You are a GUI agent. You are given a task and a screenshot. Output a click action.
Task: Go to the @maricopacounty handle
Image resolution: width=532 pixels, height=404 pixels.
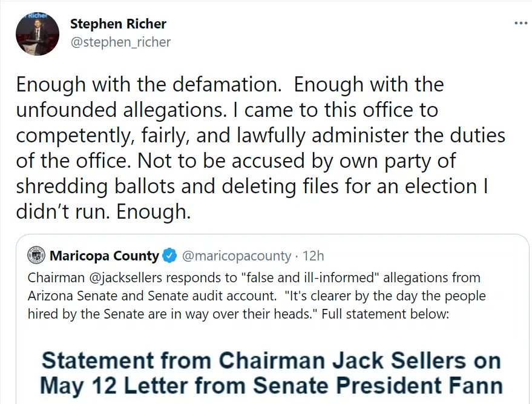click(237, 256)
